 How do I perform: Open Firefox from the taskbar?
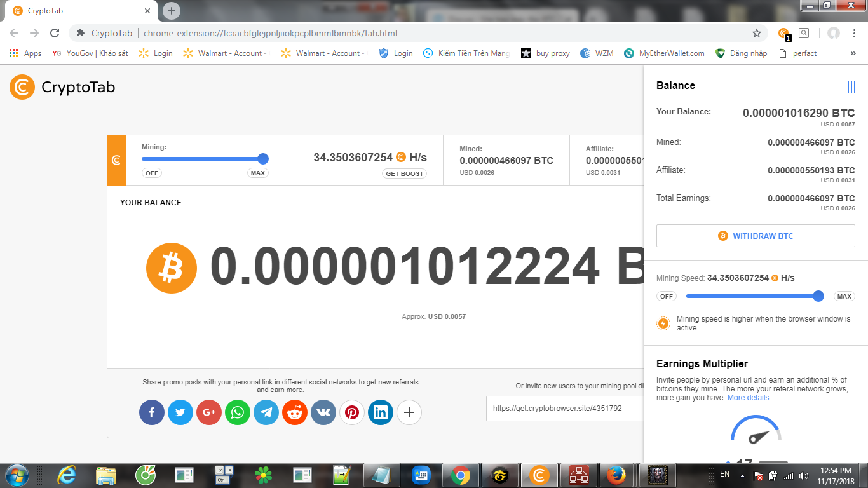pos(615,475)
